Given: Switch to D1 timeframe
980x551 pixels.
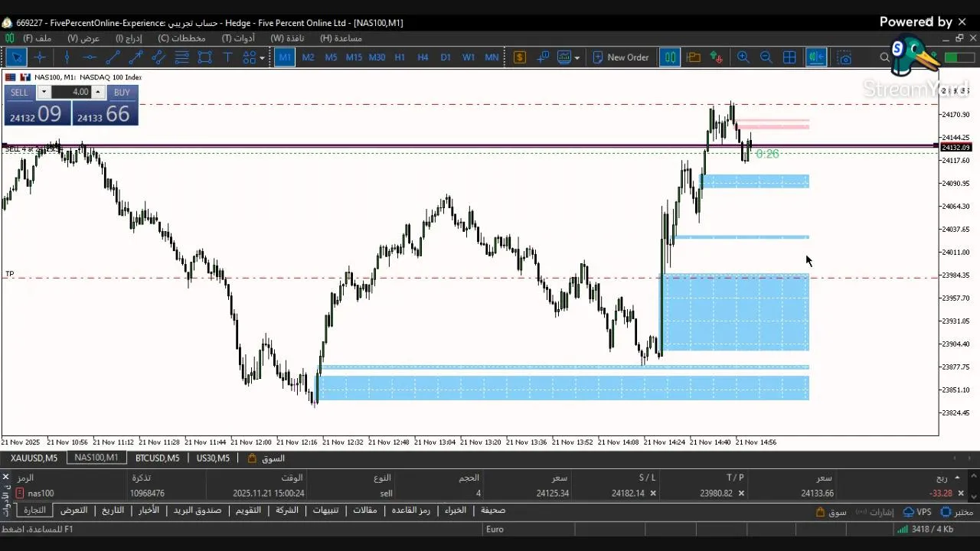Looking at the screenshot, I should click(446, 57).
